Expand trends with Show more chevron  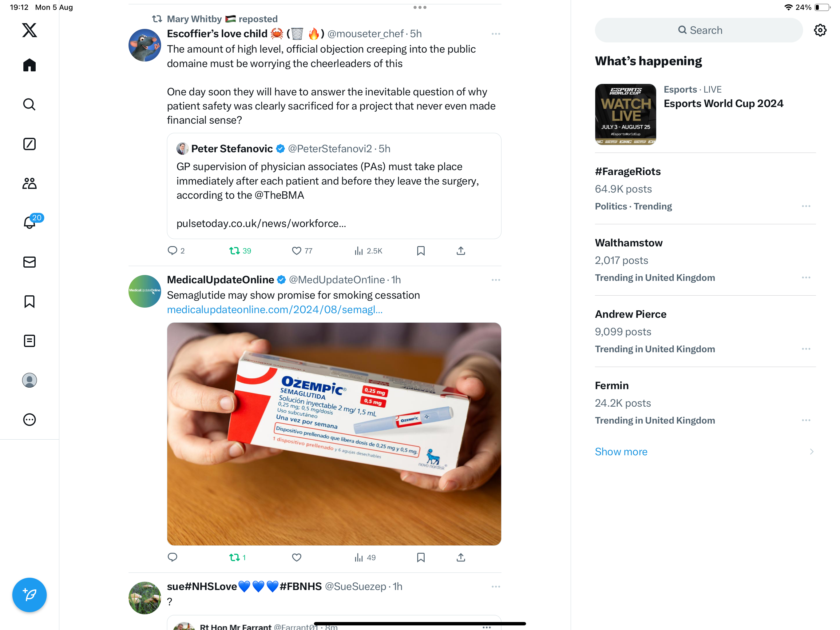tap(811, 452)
